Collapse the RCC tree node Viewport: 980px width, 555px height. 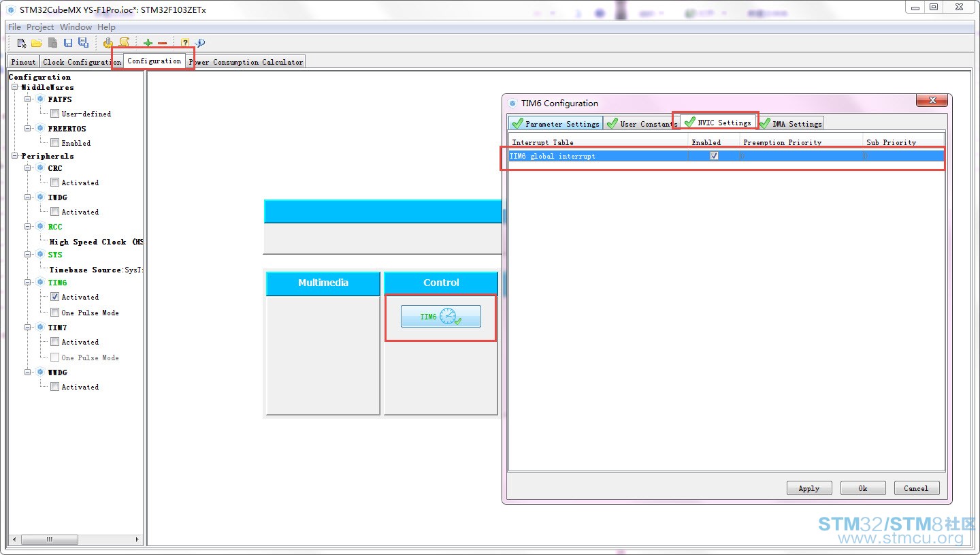click(x=29, y=227)
